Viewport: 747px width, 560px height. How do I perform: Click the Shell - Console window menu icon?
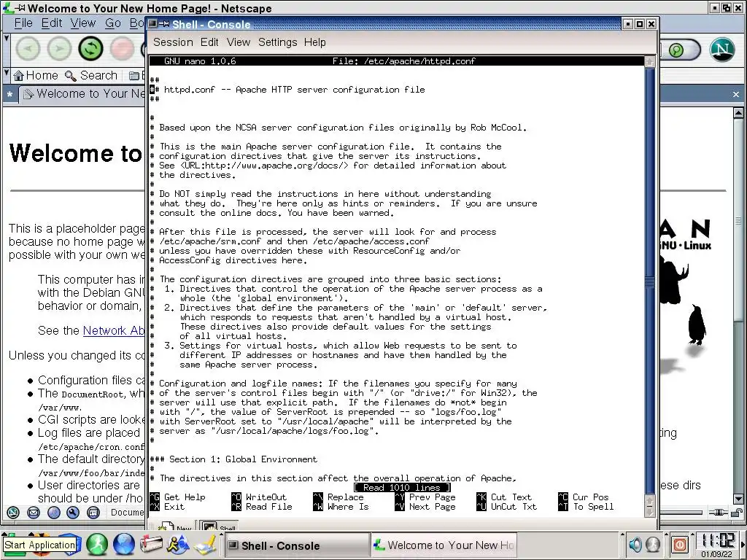point(152,24)
